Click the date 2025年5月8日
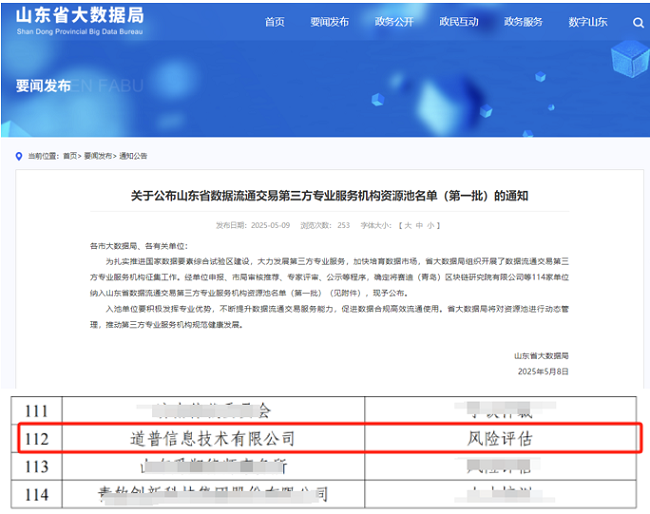 543,372
